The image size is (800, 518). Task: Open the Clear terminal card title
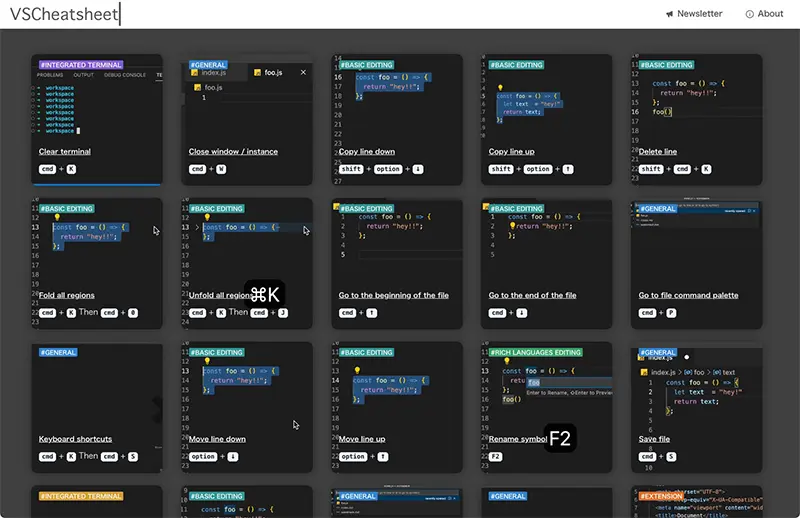[65, 152]
